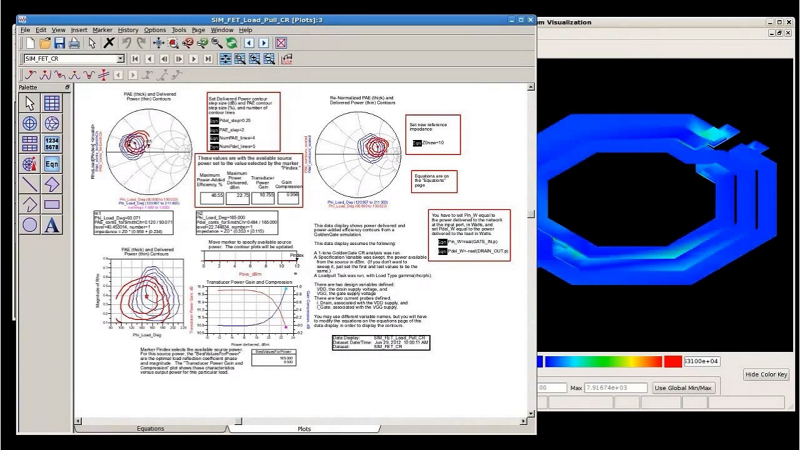Delete selection with the black X icon
Viewport: 800px width, 450px height.
[109, 43]
